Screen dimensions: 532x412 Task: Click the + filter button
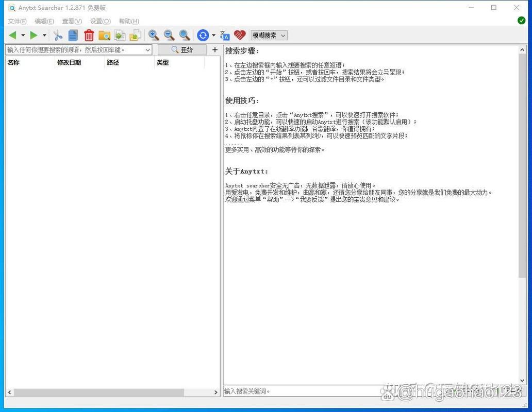[214, 49]
